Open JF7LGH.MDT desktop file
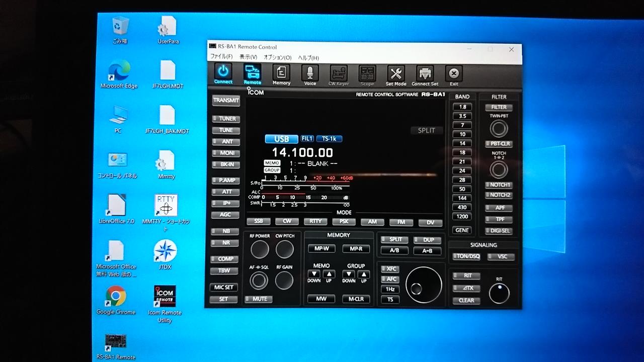This screenshot has height=362, width=644. 168,74
